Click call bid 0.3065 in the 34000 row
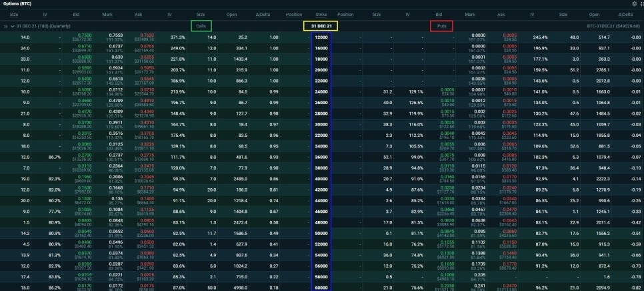Image resolution: width=644 pixels, height=291 pixels. 85,144
